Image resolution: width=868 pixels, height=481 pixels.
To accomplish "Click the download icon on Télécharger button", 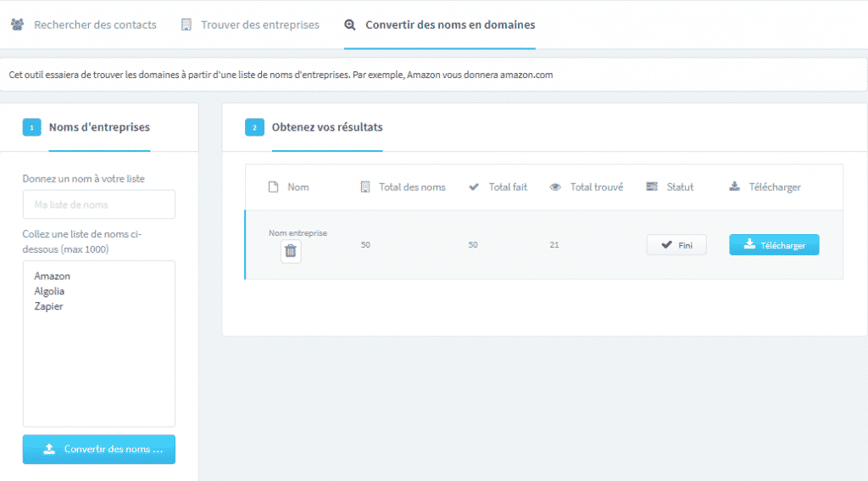I will (749, 243).
